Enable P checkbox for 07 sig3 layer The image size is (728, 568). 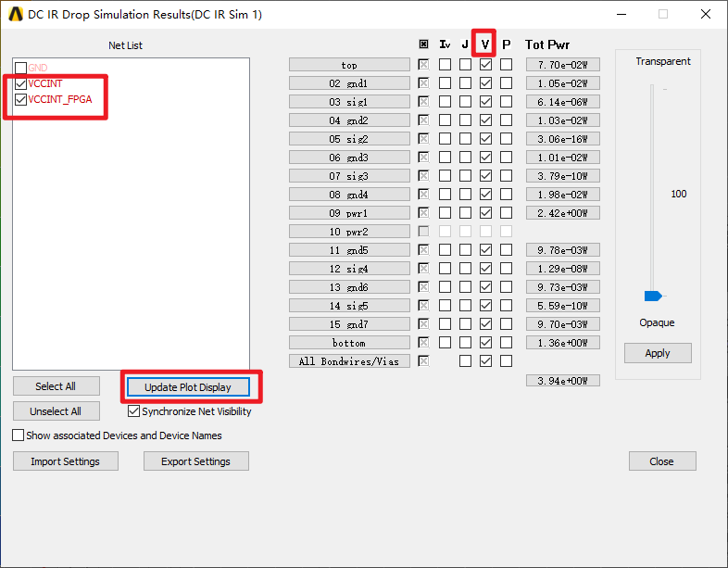pyautogui.click(x=506, y=175)
